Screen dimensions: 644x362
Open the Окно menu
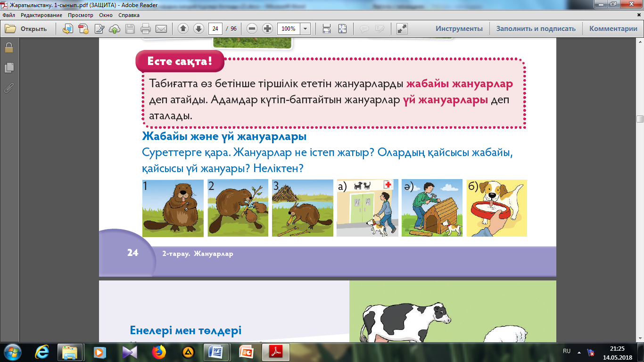coord(106,15)
